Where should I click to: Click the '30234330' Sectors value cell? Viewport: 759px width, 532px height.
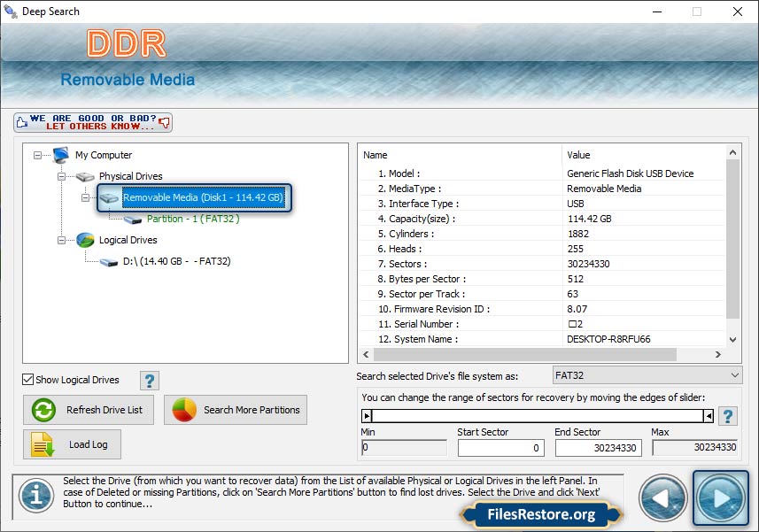pyautogui.click(x=588, y=264)
